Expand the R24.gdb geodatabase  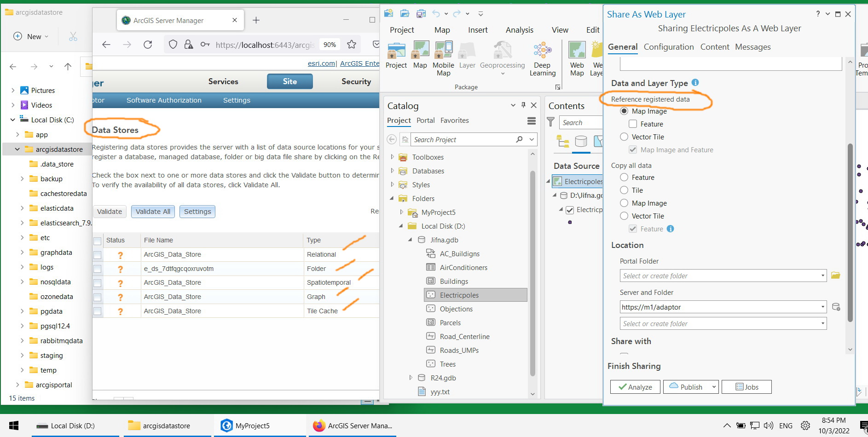tap(411, 378)
